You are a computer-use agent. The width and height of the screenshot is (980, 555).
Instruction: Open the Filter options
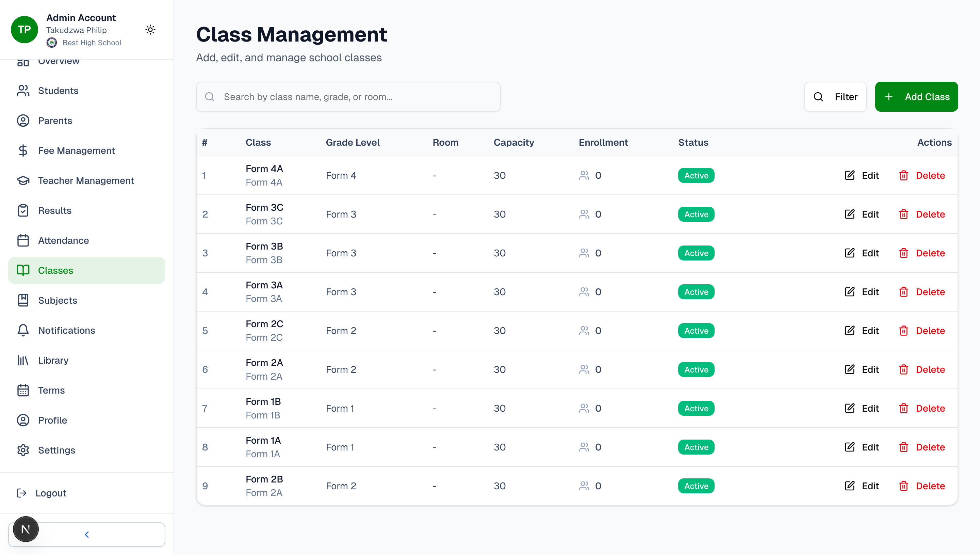[x=835, y=96]
